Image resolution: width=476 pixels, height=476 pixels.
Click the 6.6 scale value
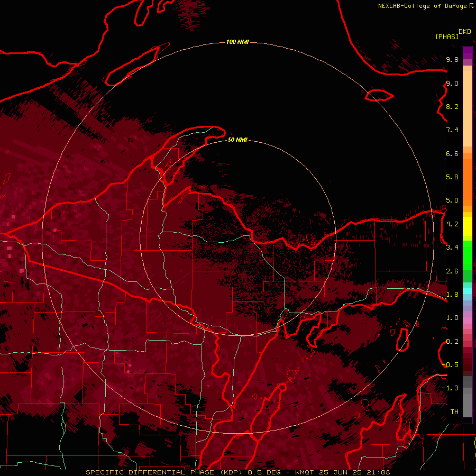[452, 153]
